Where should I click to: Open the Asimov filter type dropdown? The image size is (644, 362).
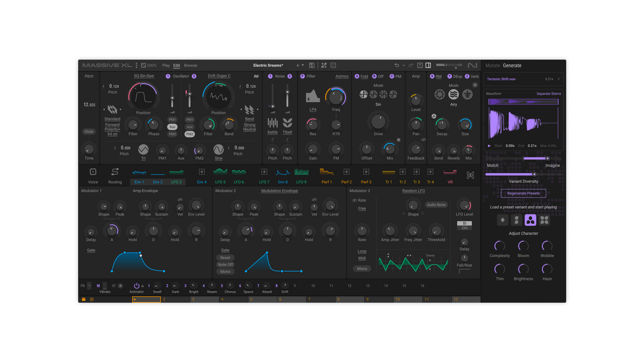pyautogui.click(x=342, y=76)
